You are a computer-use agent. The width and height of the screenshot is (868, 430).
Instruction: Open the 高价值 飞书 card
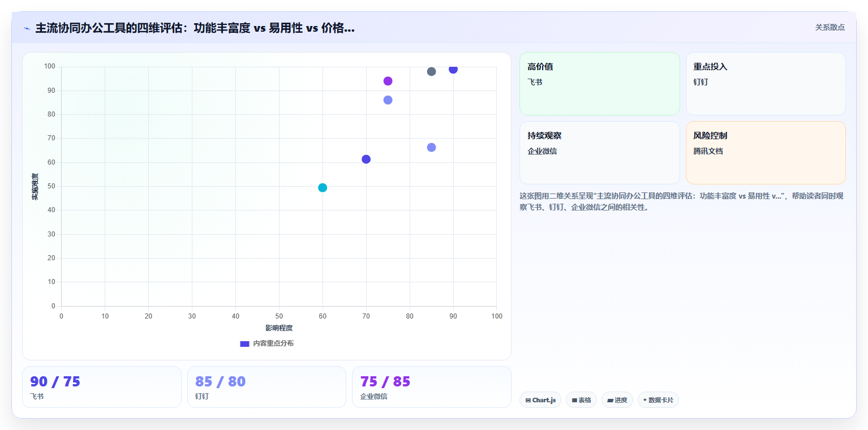coord(599,84)
